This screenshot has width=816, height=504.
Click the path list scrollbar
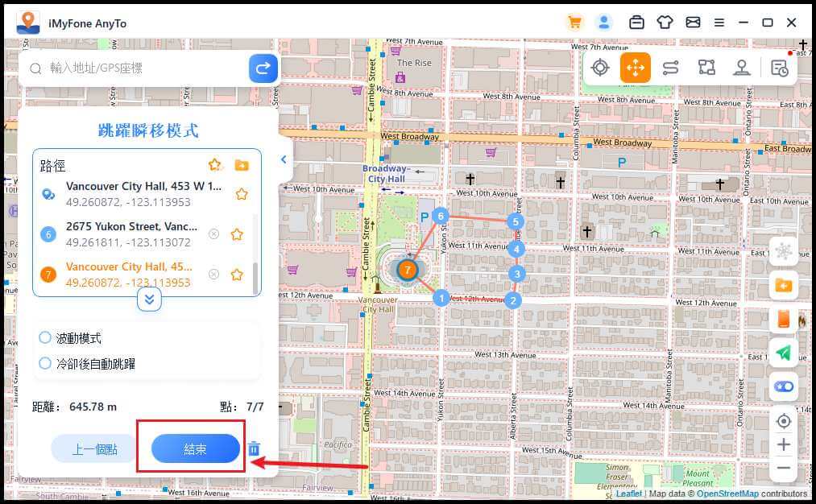click(x=255, y=278)
